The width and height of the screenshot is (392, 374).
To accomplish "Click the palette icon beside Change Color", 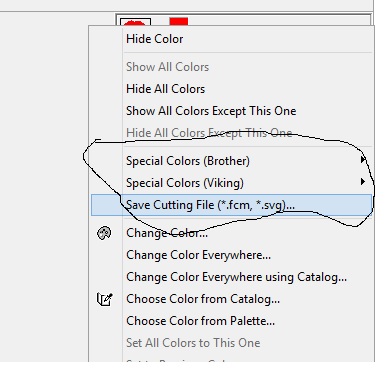I will (104, 233).
